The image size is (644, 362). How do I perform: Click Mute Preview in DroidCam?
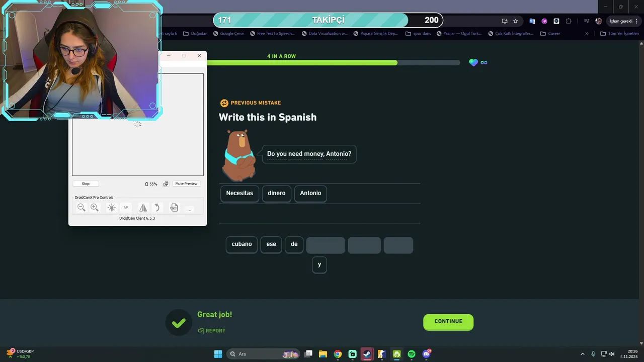pyautogui.click(x=186, y=184)
